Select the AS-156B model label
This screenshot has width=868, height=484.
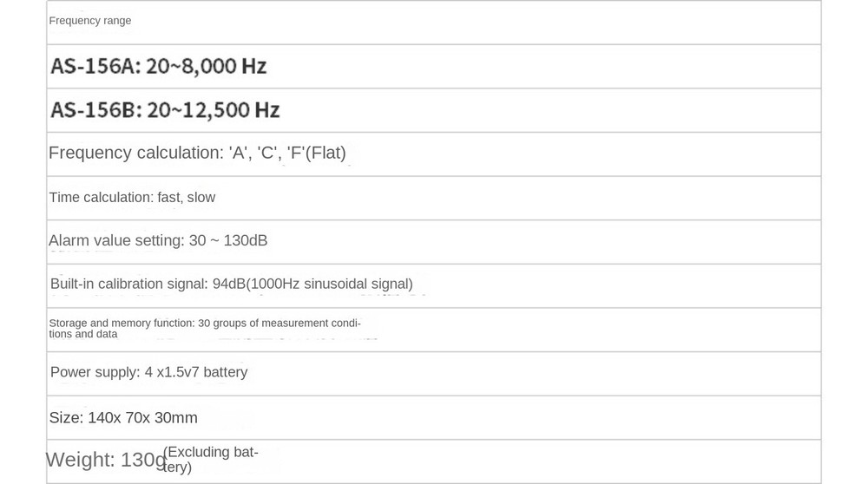(x=94, y=110)
